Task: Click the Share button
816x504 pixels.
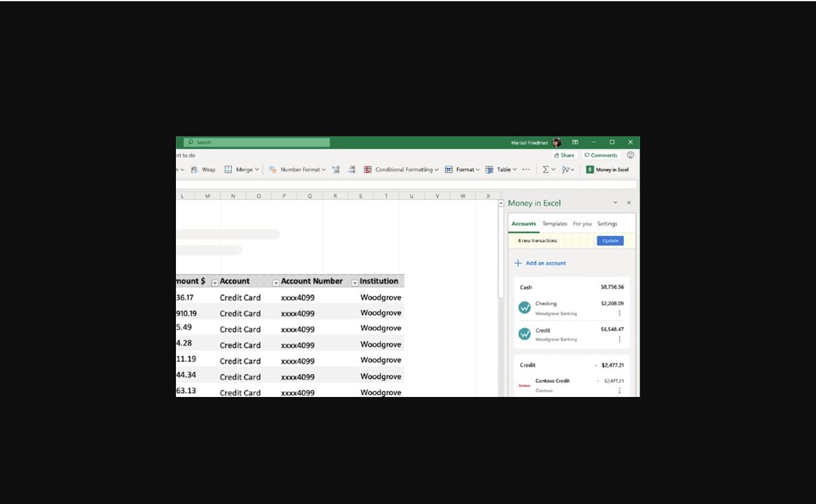Action: pyautogui.click(x=564, y=155)
